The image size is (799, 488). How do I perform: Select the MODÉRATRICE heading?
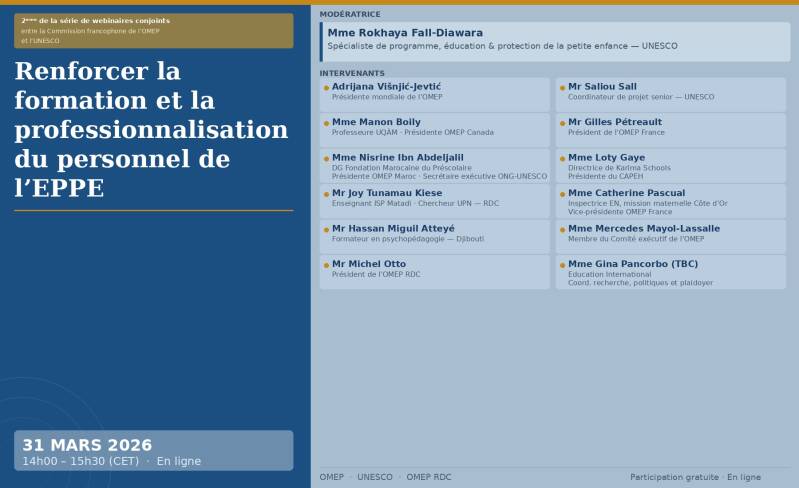coord(350,14)
